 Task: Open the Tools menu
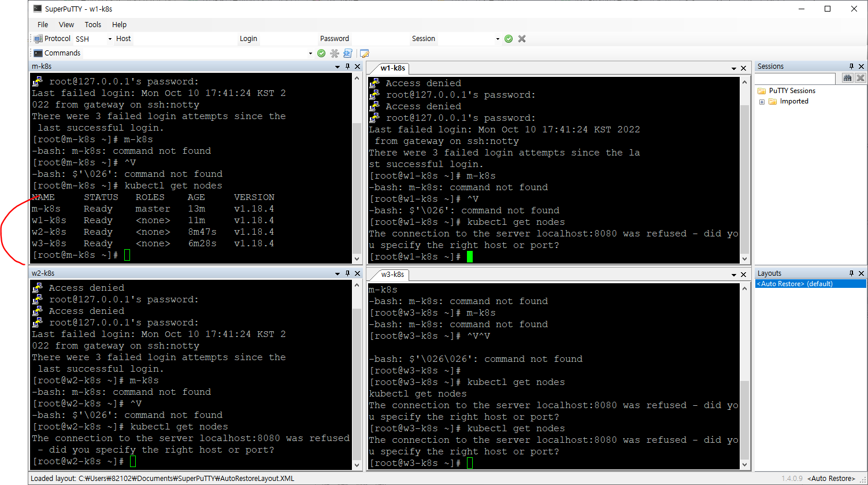coord(93,25)
